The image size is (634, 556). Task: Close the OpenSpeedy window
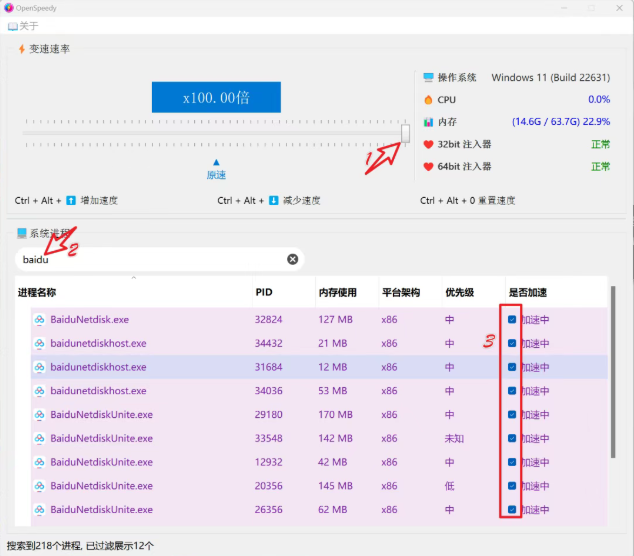click(619, 8)
